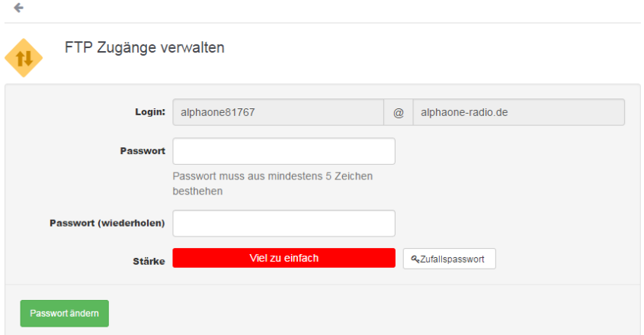Click the text 'Passwort ändern' on green button
This screenshot has height=335, width=644.
65,313
